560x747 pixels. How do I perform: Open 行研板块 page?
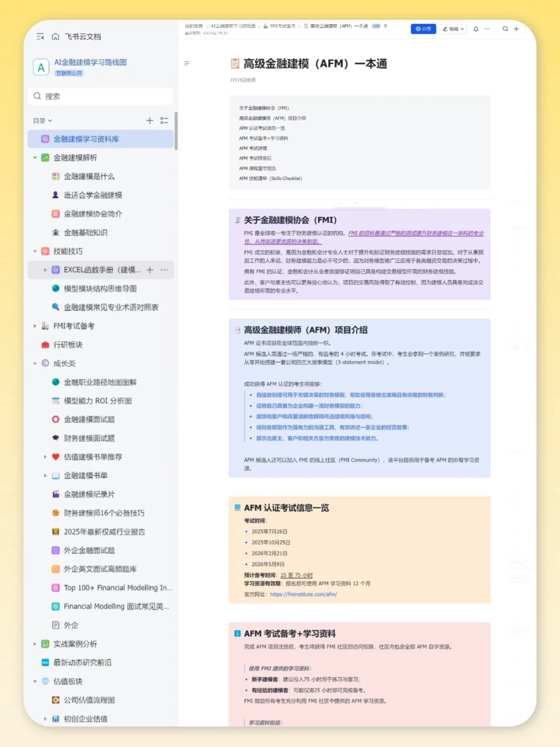68,345
